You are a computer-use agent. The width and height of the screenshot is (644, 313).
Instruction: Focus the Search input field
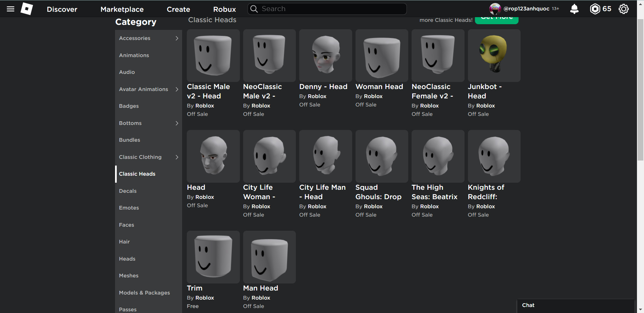click(327, 9)
